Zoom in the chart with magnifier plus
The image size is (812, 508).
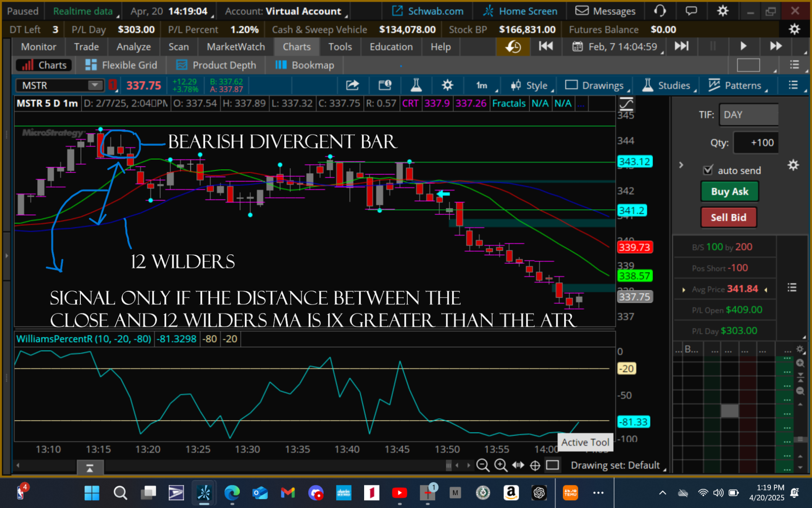[x=500, y=465]
